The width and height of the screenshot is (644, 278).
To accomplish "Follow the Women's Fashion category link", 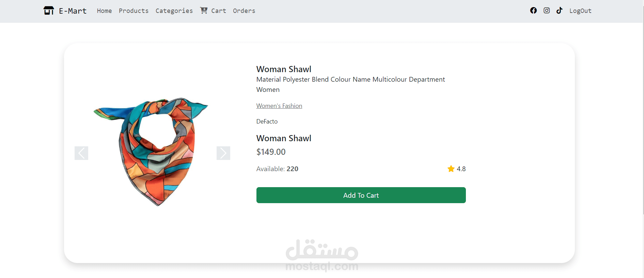I will [x=279, y=106].
